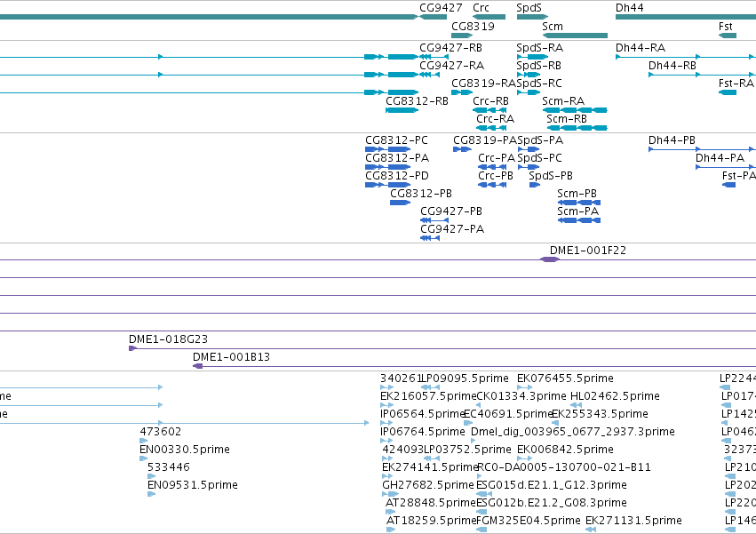Click EST label EK255343.5prime
The width and height of the screenshot is (756, 534).
pos(600,414)
